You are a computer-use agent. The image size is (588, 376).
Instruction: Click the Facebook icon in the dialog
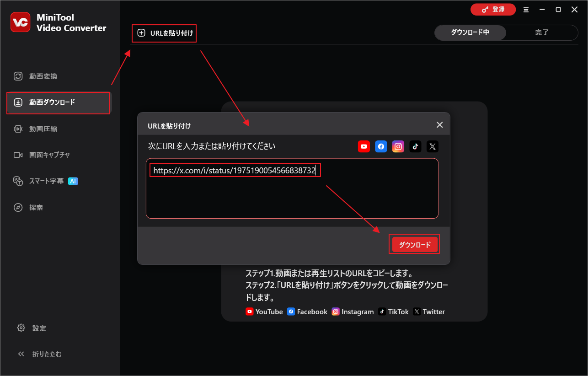pyautogui.click(x=381, y=146)
